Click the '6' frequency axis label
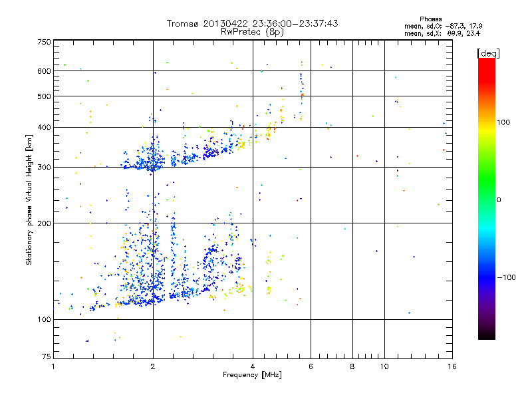Viewport: 532px width, 399px height. 311,366
